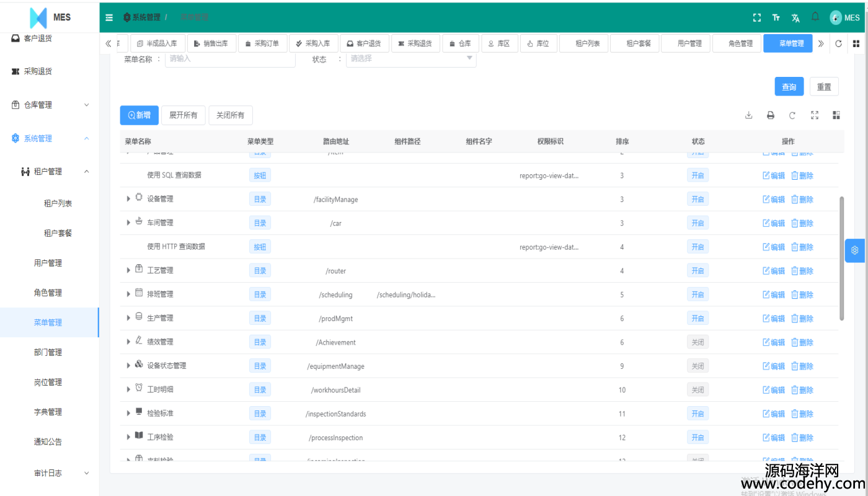Click the 关闭所有 button
868x496 pixels.
[231, 115]
